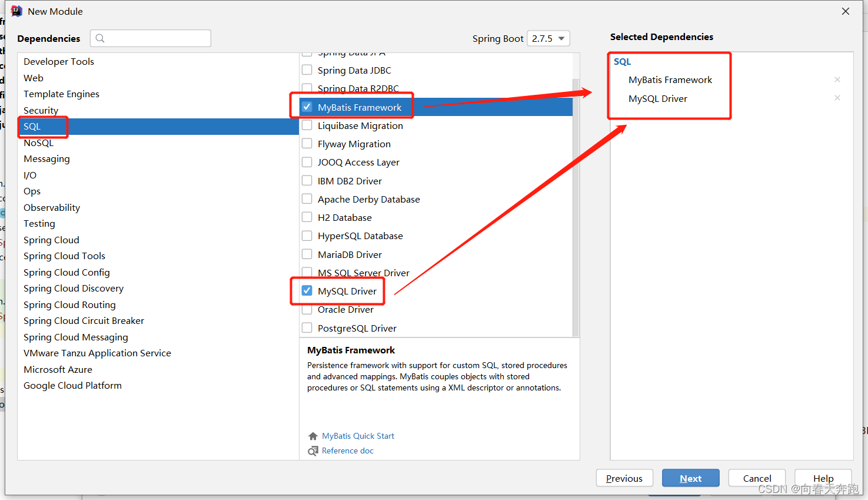Select the Testing category

[158, 224]
